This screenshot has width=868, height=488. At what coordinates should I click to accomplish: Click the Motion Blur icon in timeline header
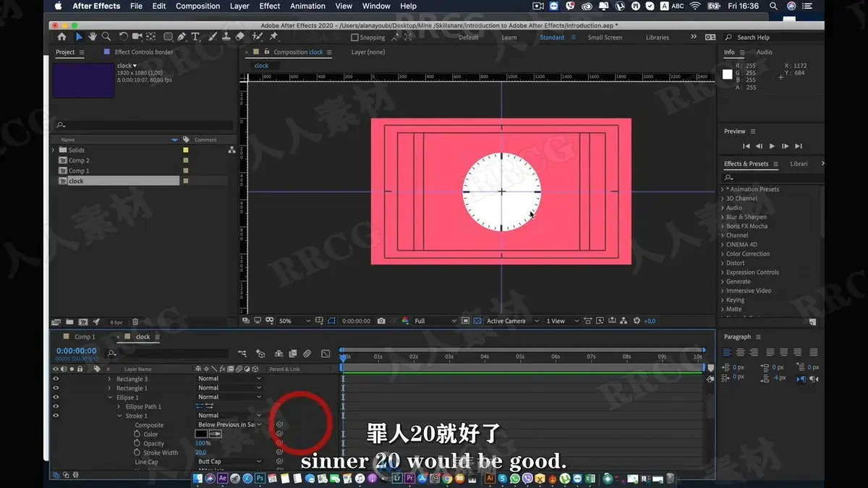click(x=307, y=354)
